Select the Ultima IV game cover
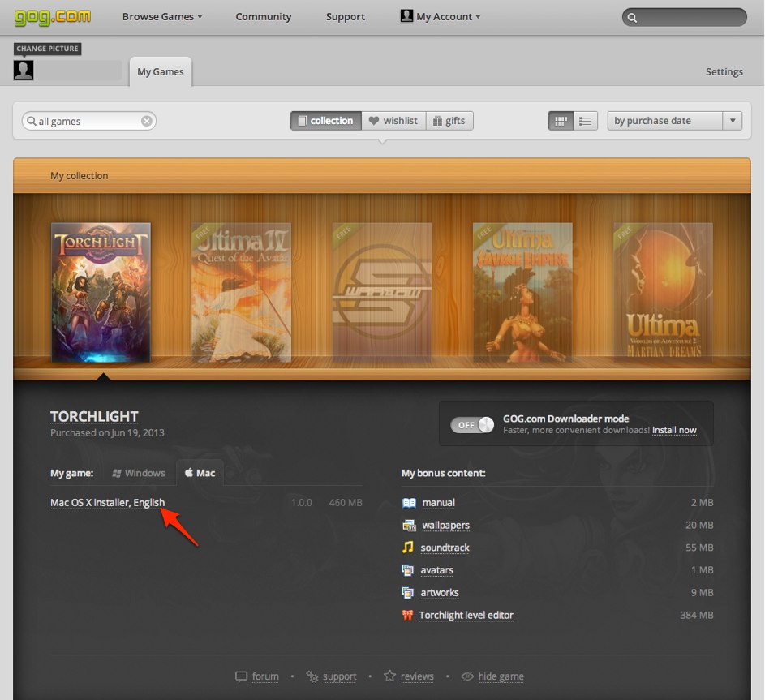The height and width of the screenshot is (700, 765). pos(242,292)
